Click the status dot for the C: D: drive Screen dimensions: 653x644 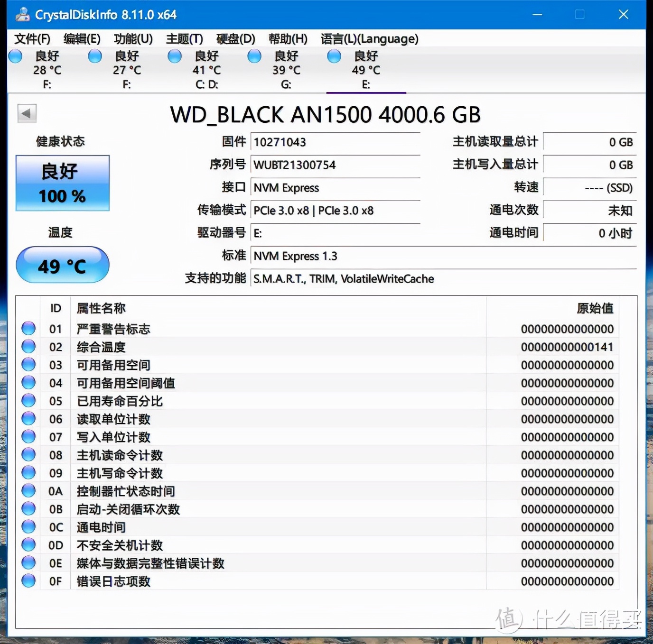coord(174,56)
